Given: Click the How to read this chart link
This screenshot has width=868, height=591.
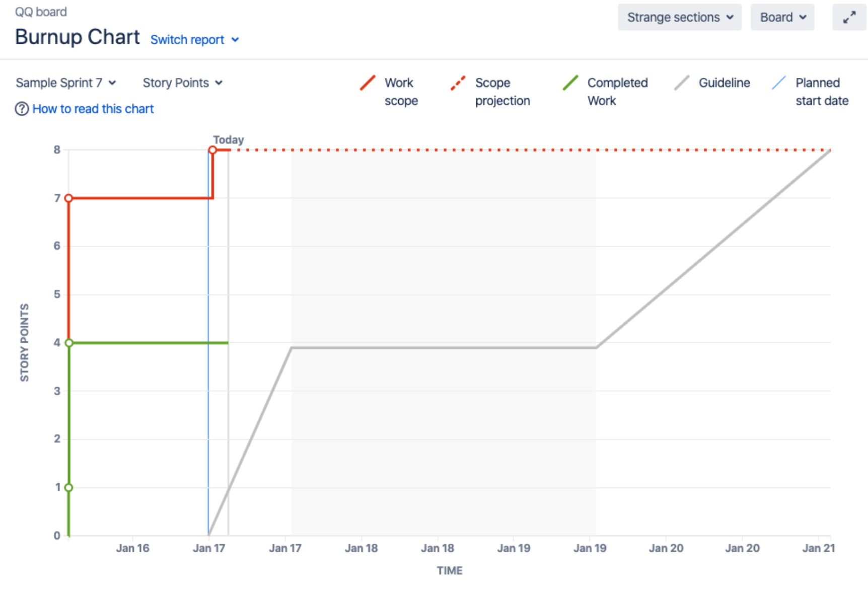Looking at the screenshot, I should pyautogui.click(x=93, y=109).
